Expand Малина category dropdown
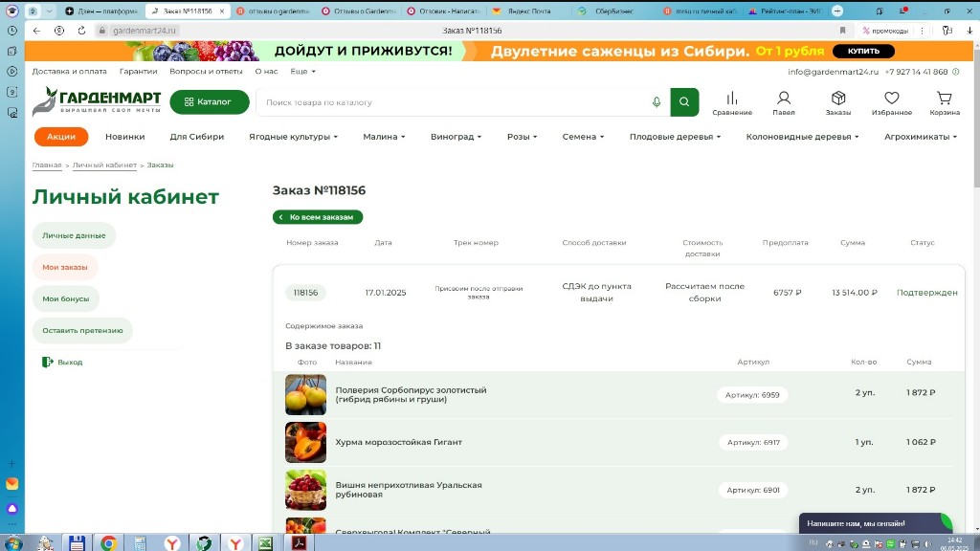 [384, 136]
